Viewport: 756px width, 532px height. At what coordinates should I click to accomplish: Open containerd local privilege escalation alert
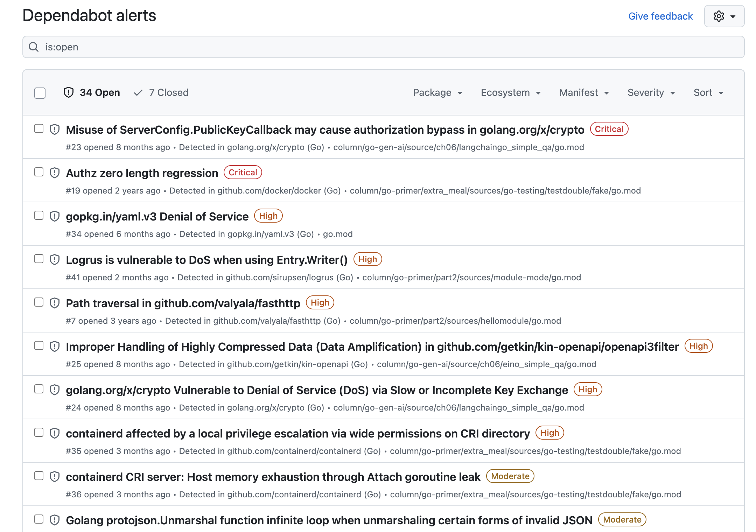pyautogui.click(x=298, y=433)
